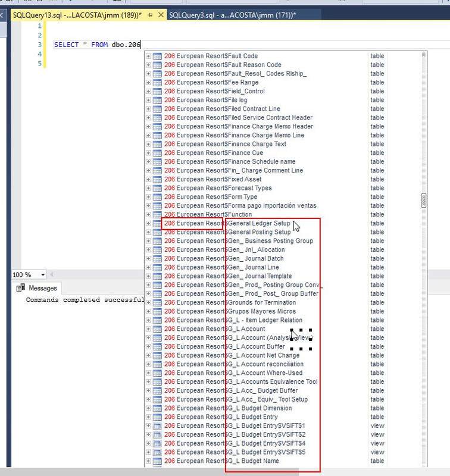Click table icon for Filed Service Contract Header
The width and height of the screenshot is (450, 476).
(157, 117)
